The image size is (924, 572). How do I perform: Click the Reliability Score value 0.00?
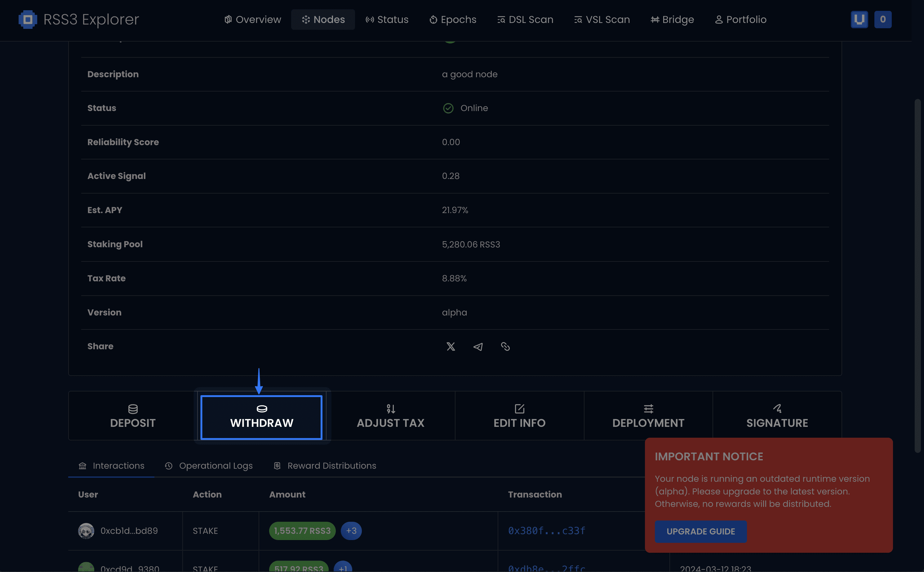451,142
